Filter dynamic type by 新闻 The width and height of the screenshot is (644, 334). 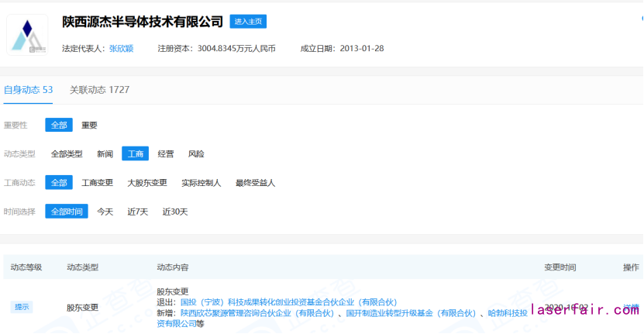(105, 154)
